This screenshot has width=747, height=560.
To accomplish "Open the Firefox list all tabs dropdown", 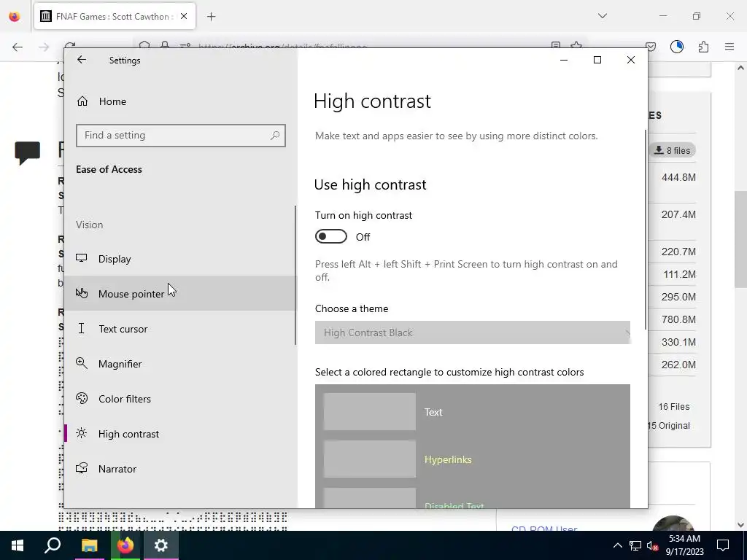I will click(603, 16).
